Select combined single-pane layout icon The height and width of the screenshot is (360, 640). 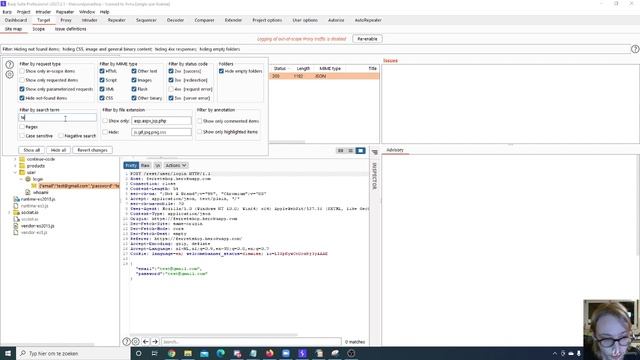pyautogui.click(x=360, y=151)
